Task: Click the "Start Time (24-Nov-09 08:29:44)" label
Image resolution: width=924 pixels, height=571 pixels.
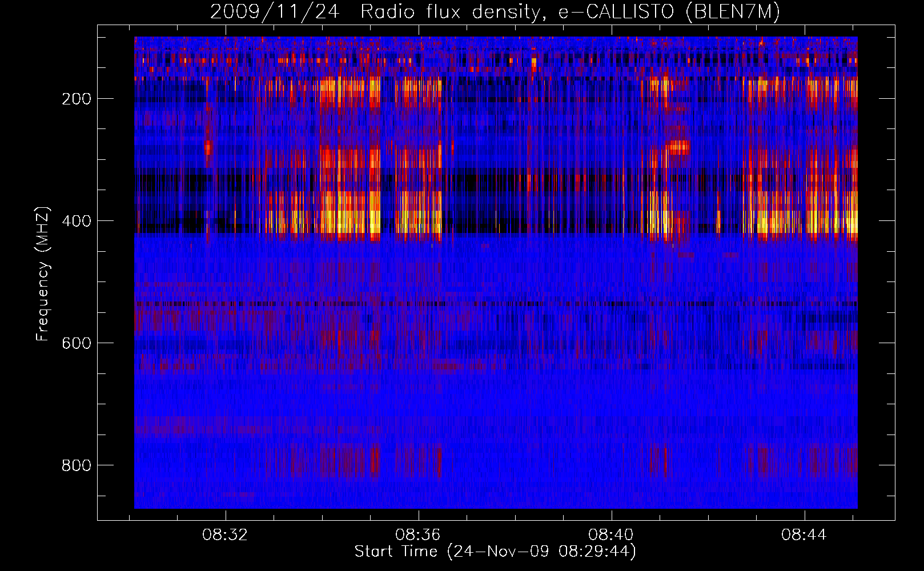Action: point(495,552)
